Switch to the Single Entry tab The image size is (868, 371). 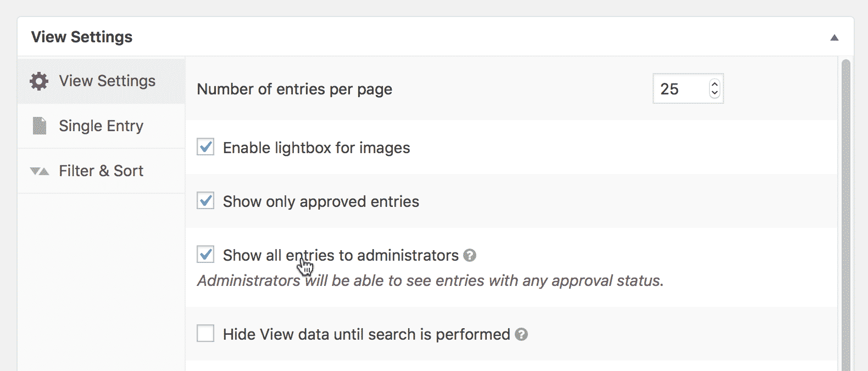click(101, 126)
